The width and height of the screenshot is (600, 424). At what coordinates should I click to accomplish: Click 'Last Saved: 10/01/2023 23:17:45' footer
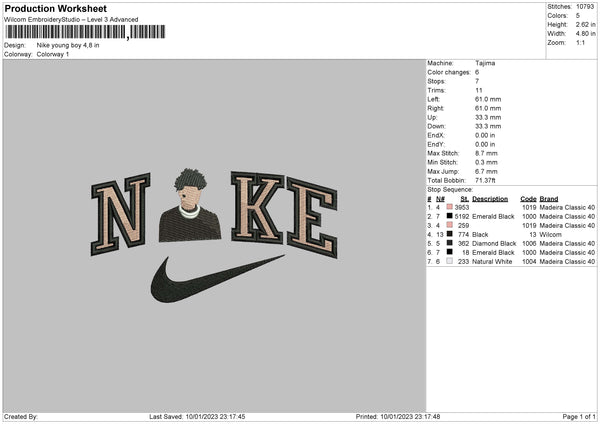pyautogui.click(x=197, y=417)
